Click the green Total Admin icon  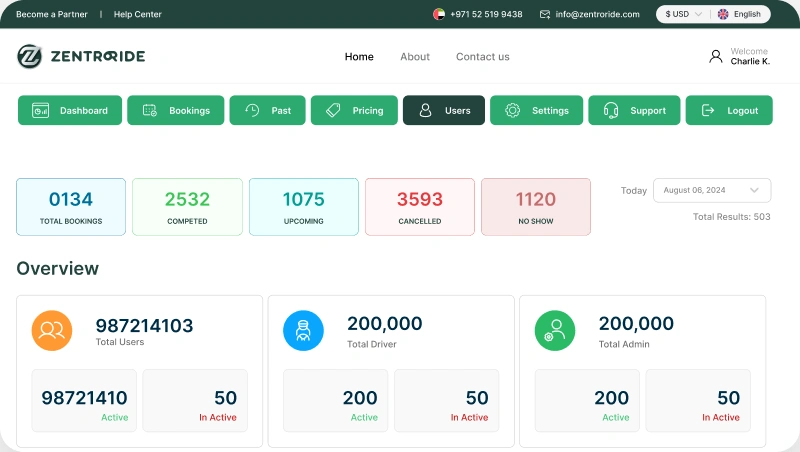555,331
